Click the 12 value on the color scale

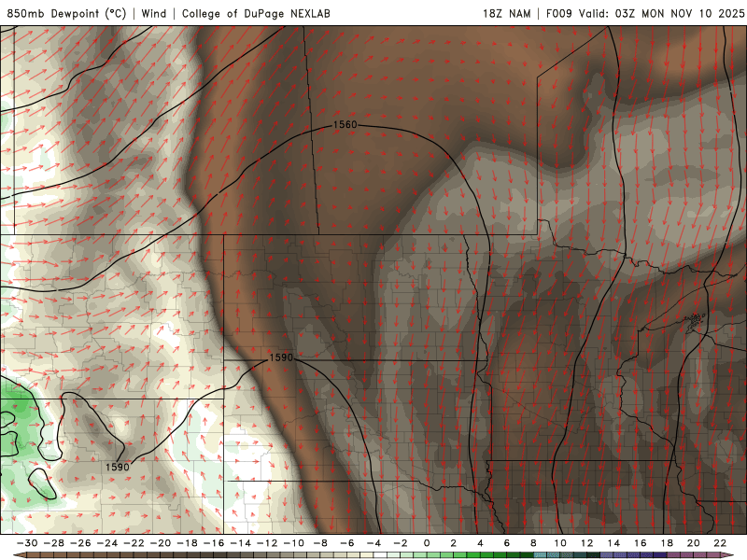pos(587,543)
